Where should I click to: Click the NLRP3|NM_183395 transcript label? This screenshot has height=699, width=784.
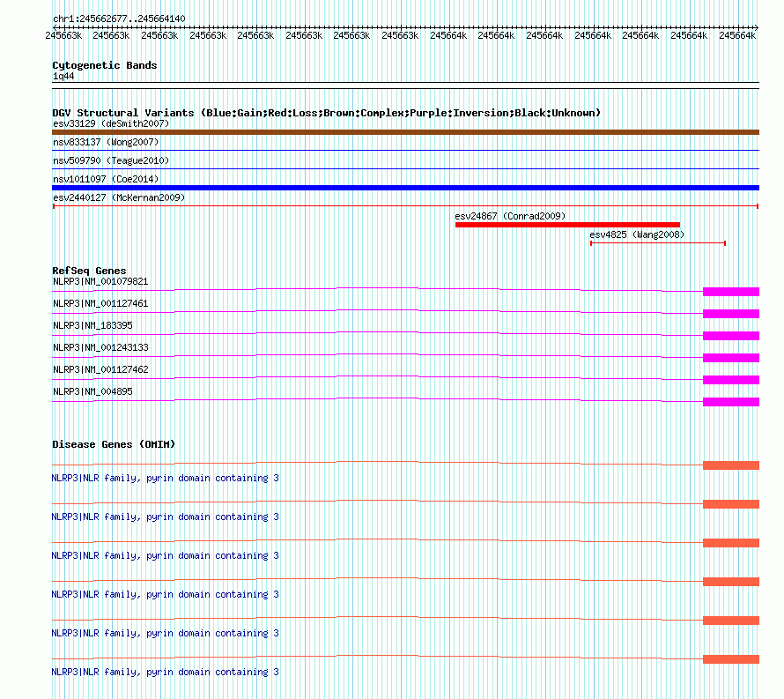coord(92,326)
